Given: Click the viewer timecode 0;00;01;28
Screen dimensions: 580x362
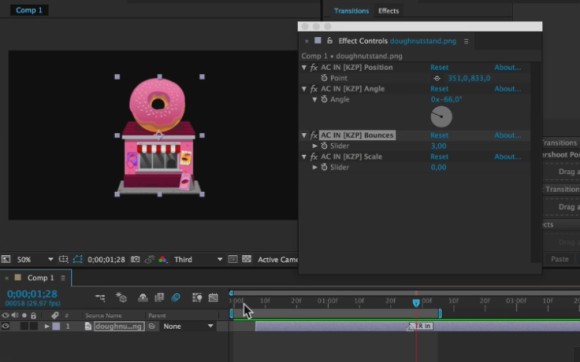Looking at the screenshot, I should (x=106, y=260).
